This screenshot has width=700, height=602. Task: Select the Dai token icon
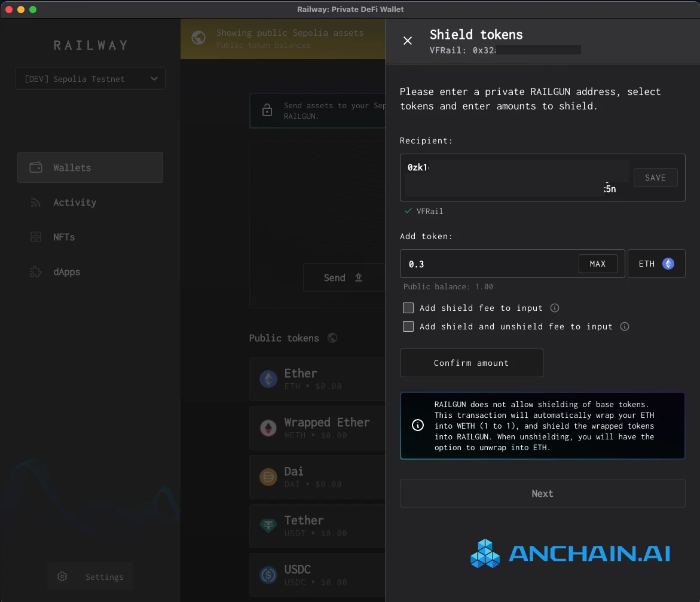268,476
